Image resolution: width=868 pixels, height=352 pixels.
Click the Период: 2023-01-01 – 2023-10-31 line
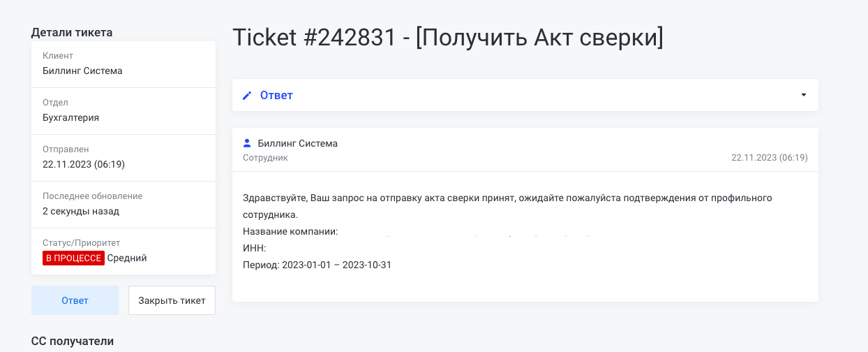(x=317, y=265)
